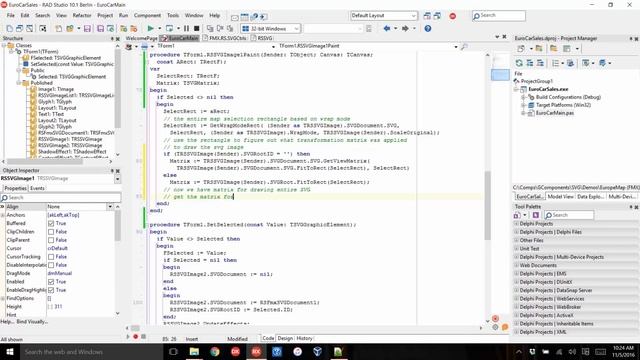This screenshot has height=360, width=640.
Task: Click the blue Back navigation arrow
Action: [387, 29]
